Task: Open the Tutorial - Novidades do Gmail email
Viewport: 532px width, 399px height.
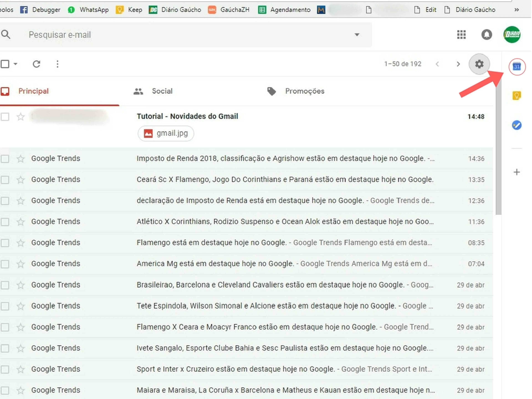Action: (246, 127)
